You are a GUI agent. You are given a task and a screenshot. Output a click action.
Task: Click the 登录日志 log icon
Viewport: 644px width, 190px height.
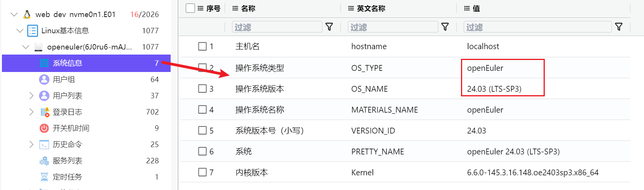[45, 112]
